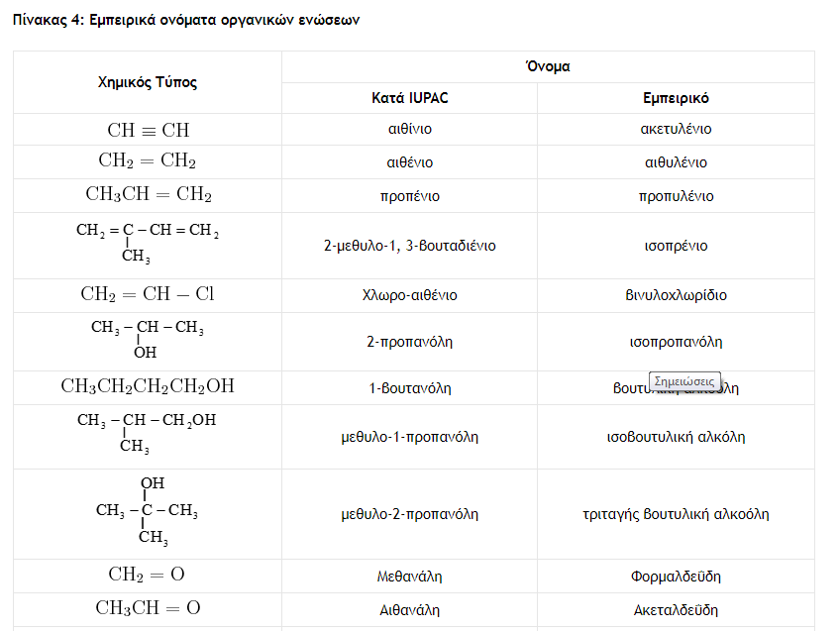Select the '2-μεθυλο-1, 3-βουταδιένιο' cell

(409, 246)
